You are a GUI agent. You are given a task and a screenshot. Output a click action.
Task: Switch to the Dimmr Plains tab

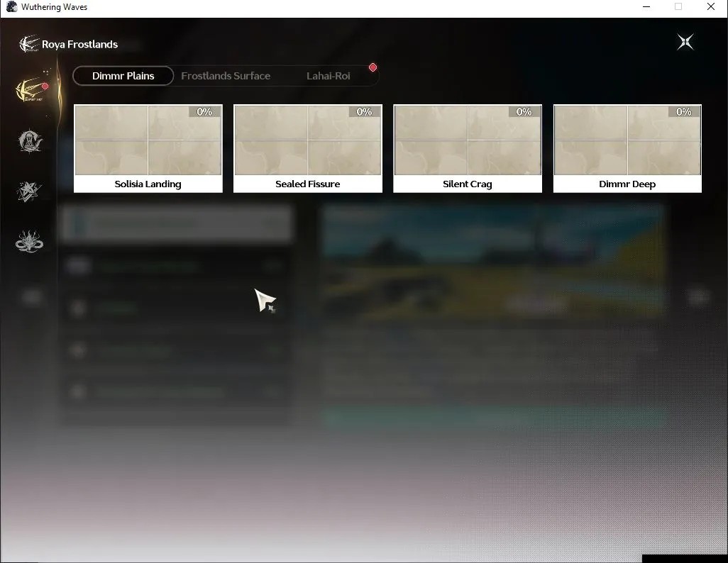coord(123,76)
